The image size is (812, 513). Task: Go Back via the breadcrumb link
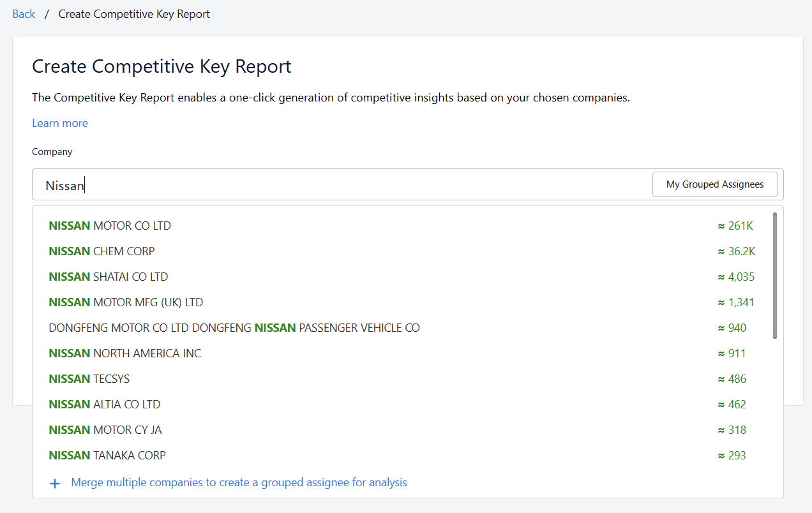[24, 14]
